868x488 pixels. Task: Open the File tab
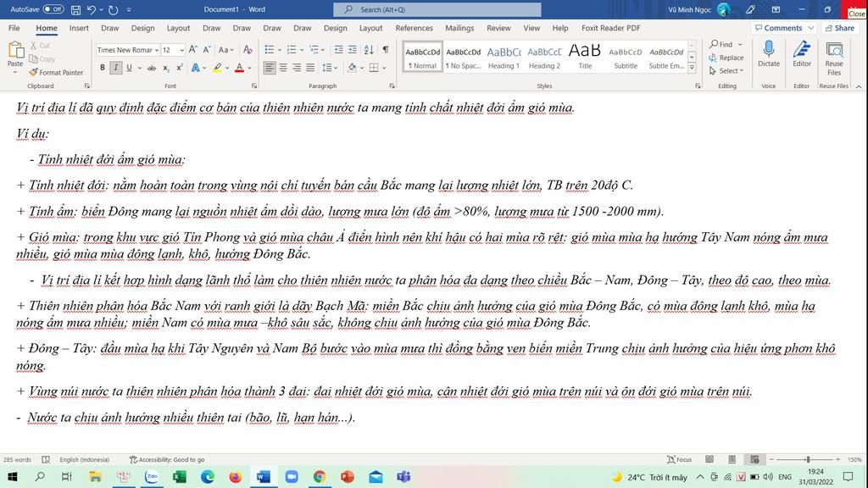coord(14,28)
